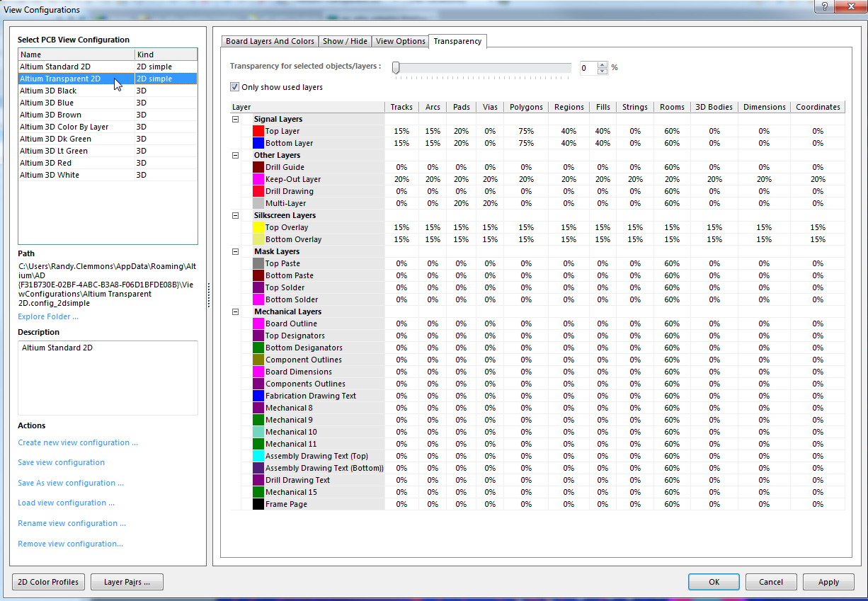Open the View Options tab
The height and width of the screenshot is (601, 868).
pyautogui.click(x=400, y=41)
